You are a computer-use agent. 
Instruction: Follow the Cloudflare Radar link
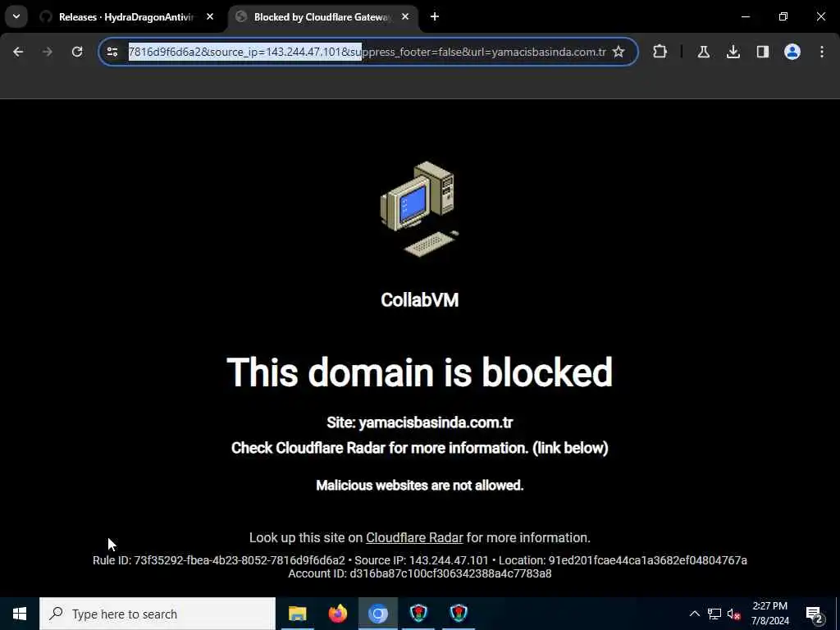pyautogui.click(x=414, y=537)
